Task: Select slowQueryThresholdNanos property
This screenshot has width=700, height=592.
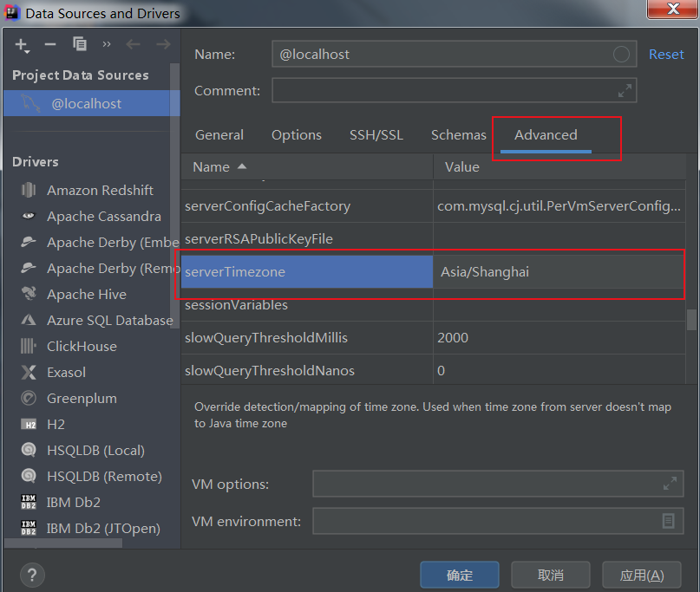Action: click(307, 370)
